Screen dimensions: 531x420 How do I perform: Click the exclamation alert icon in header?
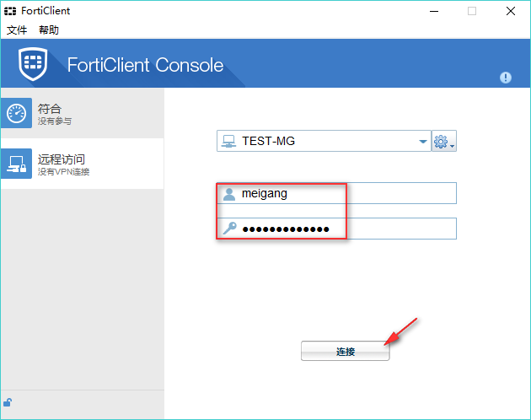click(505, 78)
